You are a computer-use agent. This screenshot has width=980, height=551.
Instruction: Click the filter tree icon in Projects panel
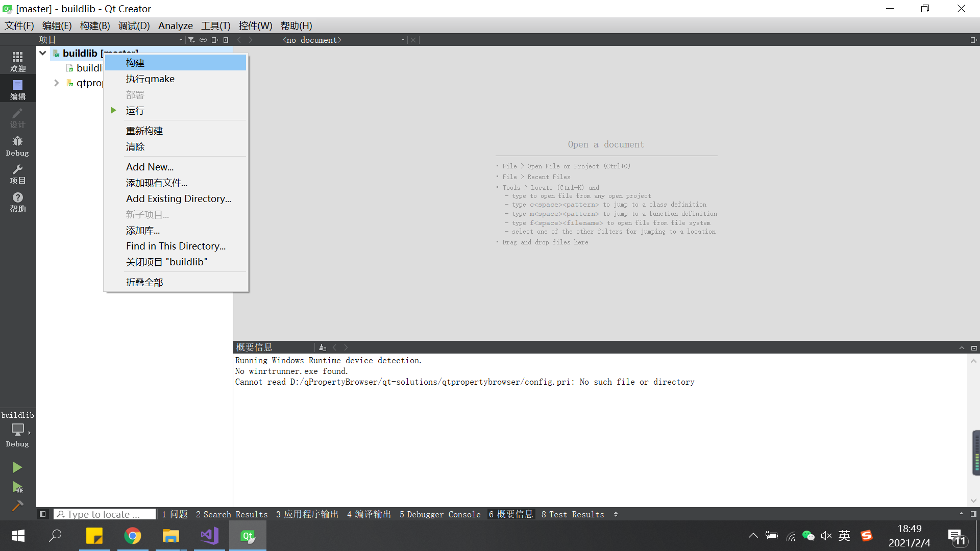(191, 40)
